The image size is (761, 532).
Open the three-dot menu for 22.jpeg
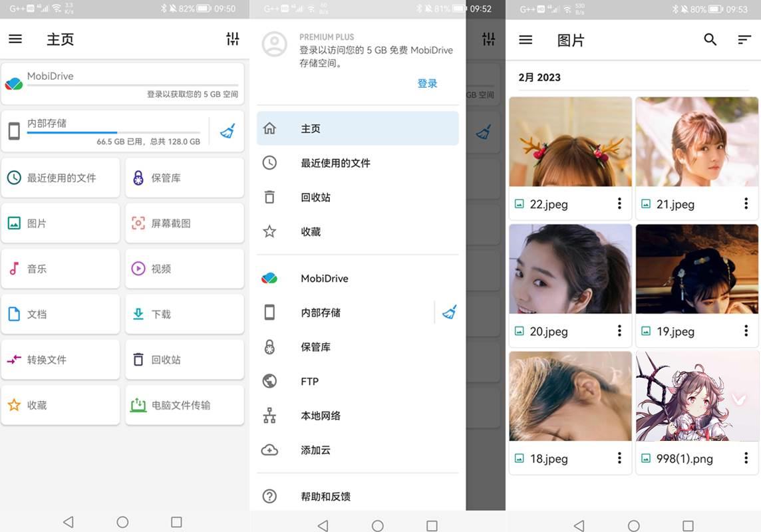(619, 203)
